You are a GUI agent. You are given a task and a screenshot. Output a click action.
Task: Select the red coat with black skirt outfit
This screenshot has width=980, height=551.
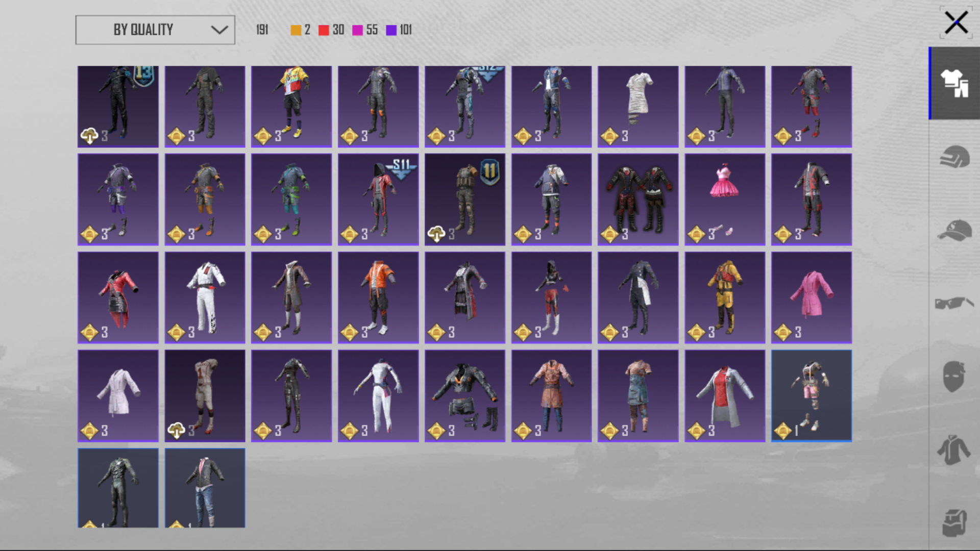click(118, 297)
